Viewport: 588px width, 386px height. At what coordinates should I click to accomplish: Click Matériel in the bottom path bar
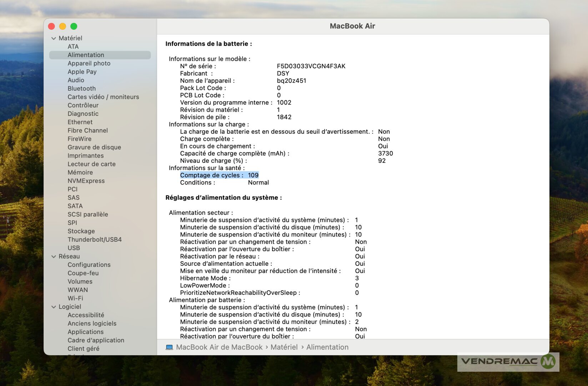(284, 347)
